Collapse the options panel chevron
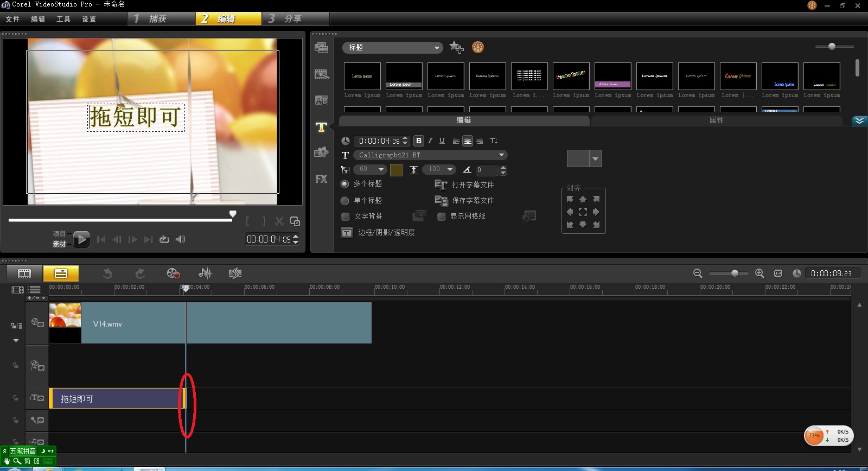 tap(859, 121)
